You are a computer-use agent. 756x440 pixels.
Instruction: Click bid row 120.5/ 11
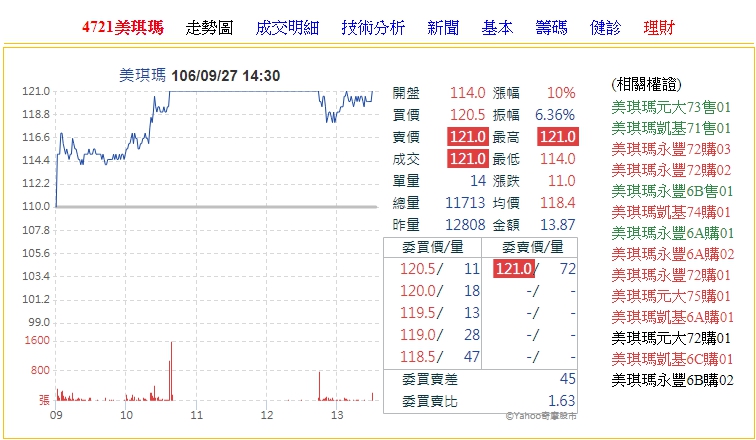pos(440,269)
